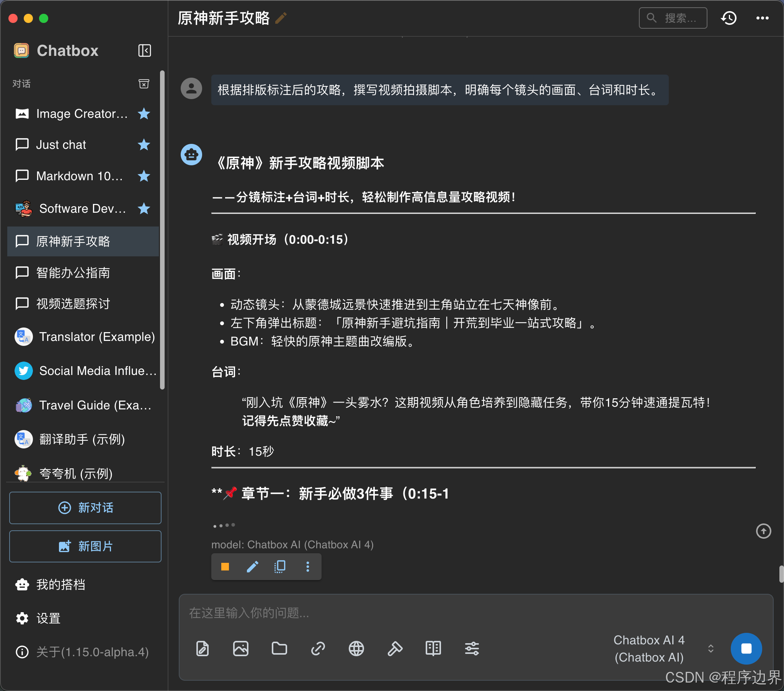Viewport: 784px width, 691px height.
Task: Attach a file with the document icon
Action: pos(203,649)
